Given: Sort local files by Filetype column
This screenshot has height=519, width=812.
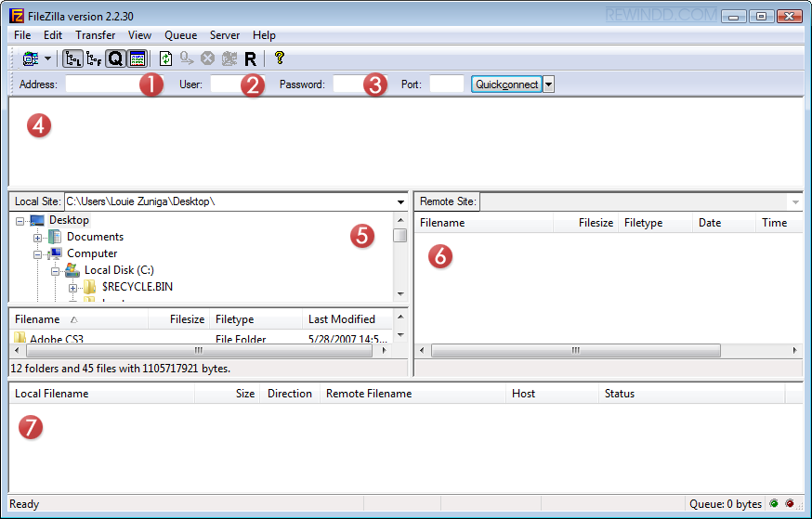Looking at the screenshot, I should tap(255, 319).
